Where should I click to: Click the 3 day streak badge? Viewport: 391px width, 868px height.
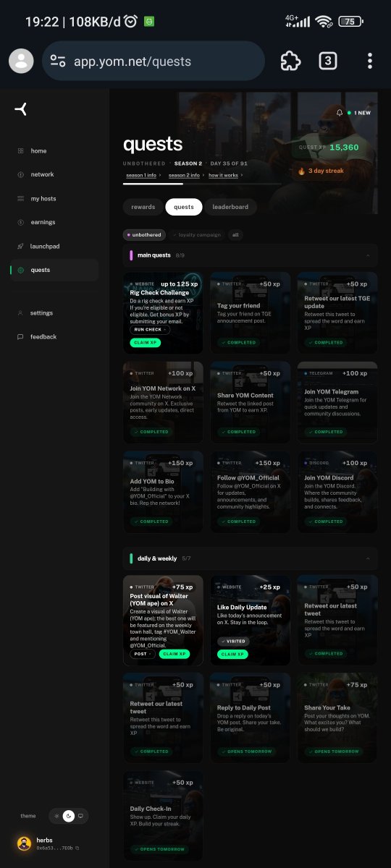(x=320, y=171)
